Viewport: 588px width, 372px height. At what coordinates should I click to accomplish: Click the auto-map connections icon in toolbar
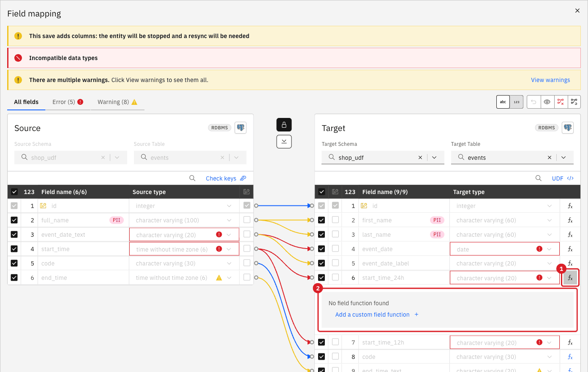point(574,102)
